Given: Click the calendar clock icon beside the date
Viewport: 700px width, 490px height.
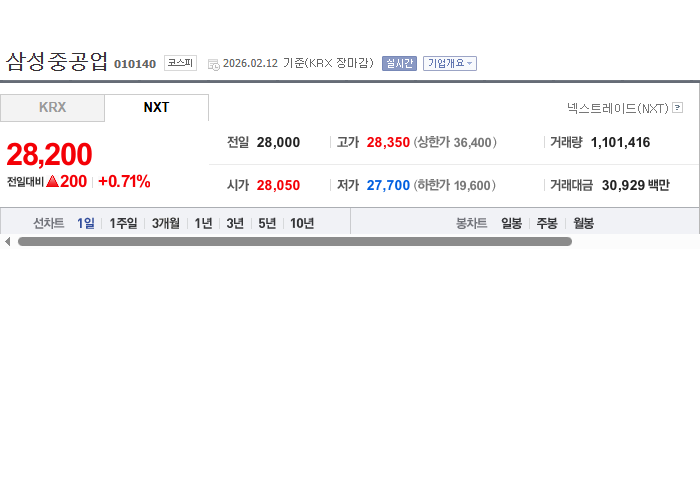Looking at the screenshot, I should [x=214, y=64].
